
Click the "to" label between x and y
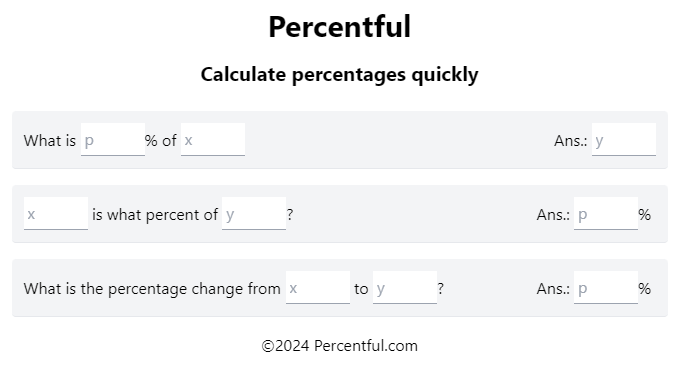pos(361,289)
